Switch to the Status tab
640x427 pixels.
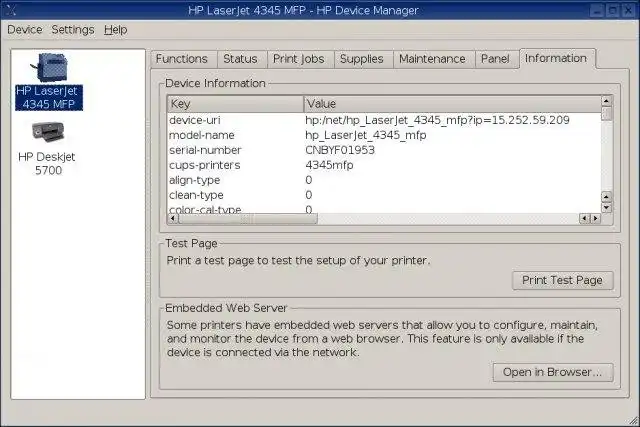click(240, 59)
